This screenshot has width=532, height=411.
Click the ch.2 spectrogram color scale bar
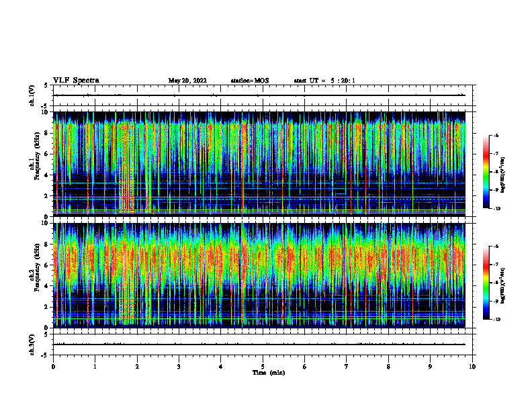[x=486, y=283]
